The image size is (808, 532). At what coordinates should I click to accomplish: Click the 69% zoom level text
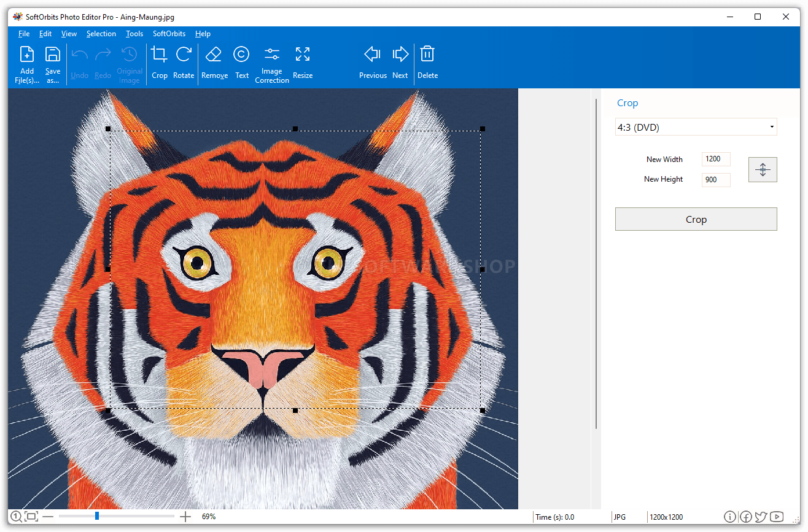(x=209, y=517)
